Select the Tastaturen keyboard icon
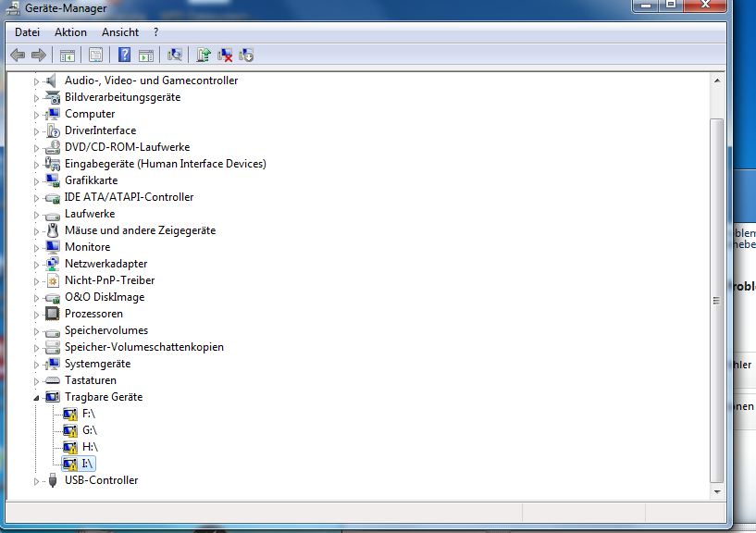This screenshot has height=533, width=756. pos(52,380)
